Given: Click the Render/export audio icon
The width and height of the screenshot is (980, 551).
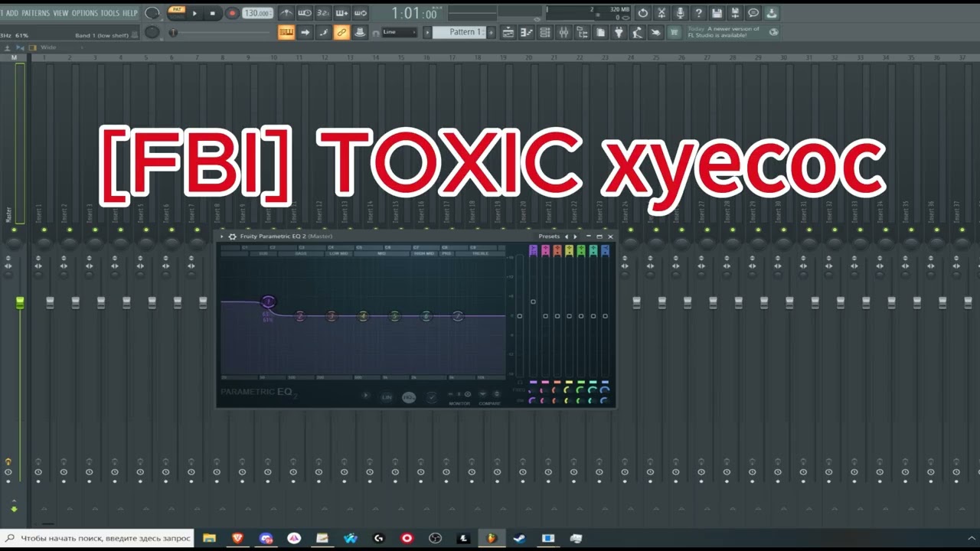Looking at the screenshot, I should coord(735,13).
